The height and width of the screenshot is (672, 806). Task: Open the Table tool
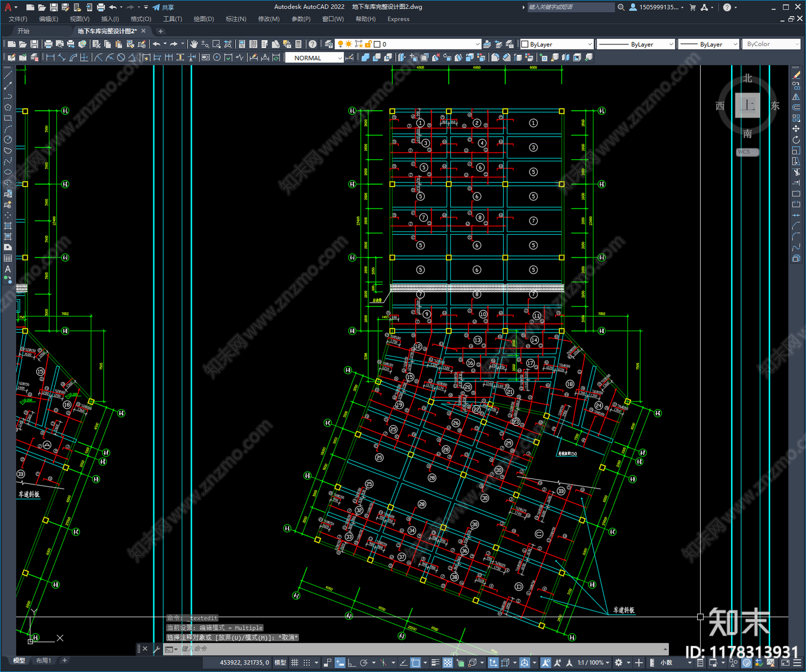(8, 258)
